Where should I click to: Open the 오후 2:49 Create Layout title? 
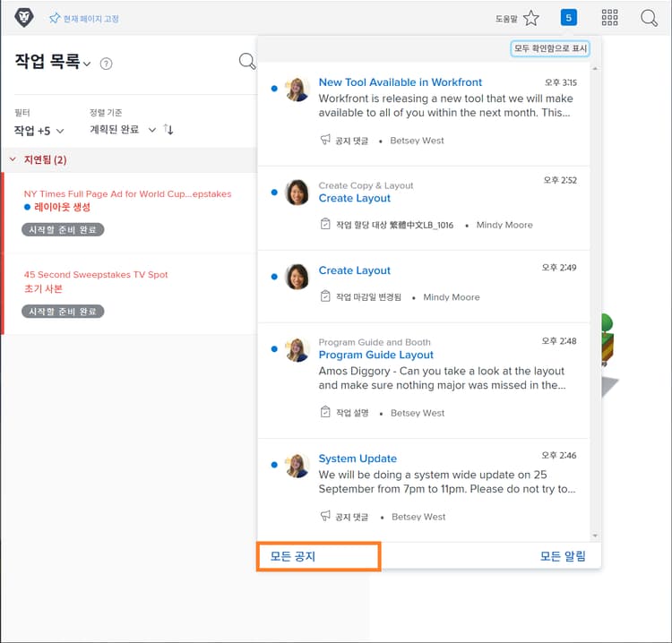coord(355,270)
